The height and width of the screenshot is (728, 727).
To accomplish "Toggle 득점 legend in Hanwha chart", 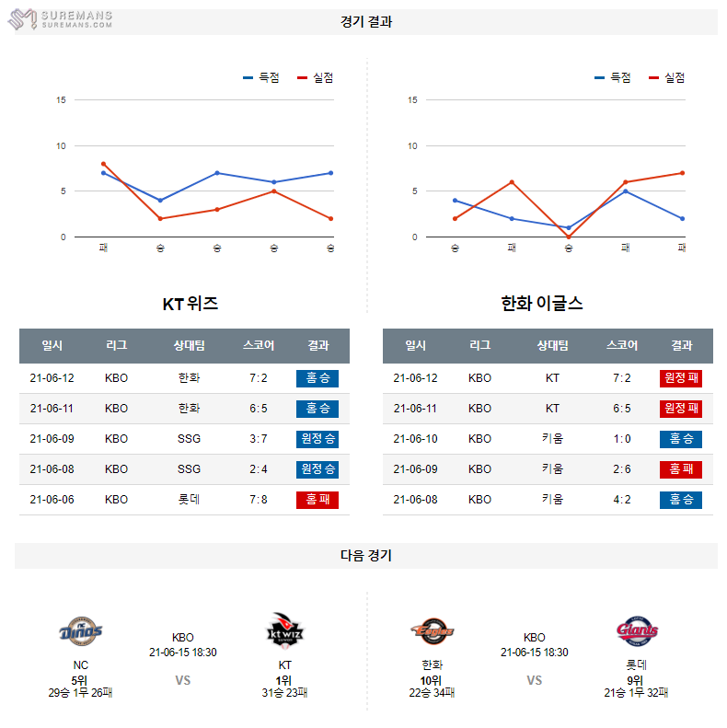I will tap(613, 78).
